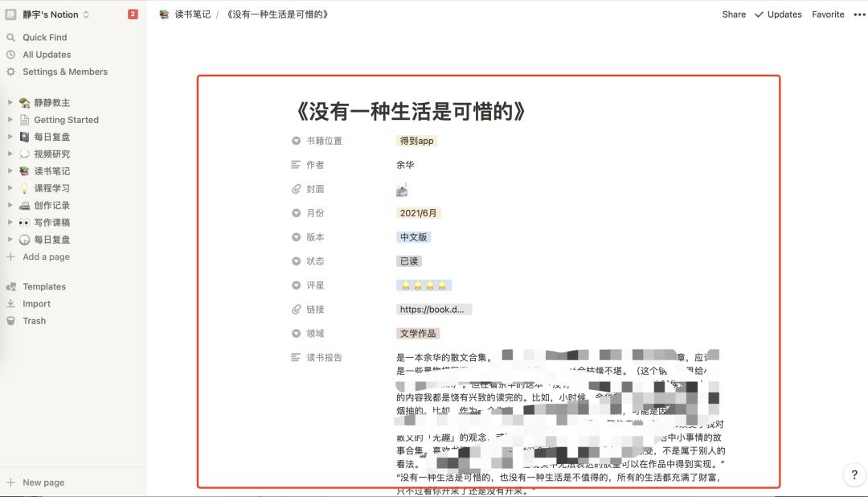Open help via the question mark icon
Screen dimensions: 868x497
[x=853, y=474]
